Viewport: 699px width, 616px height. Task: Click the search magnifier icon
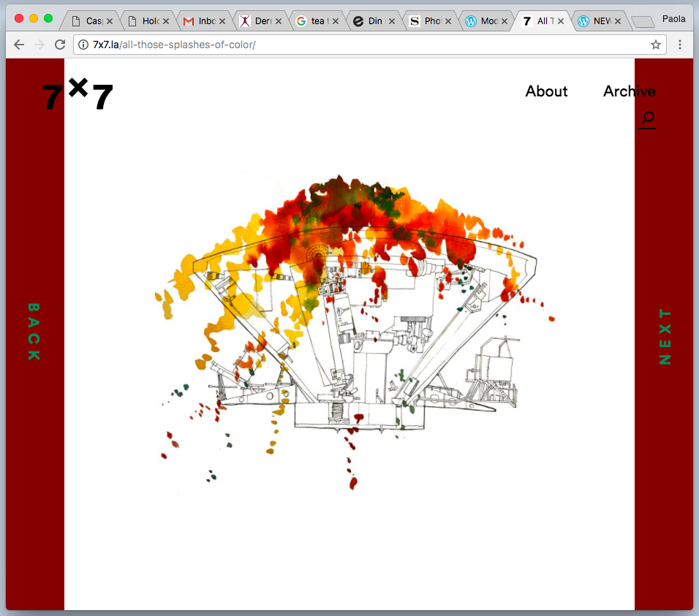click(647, 118)
